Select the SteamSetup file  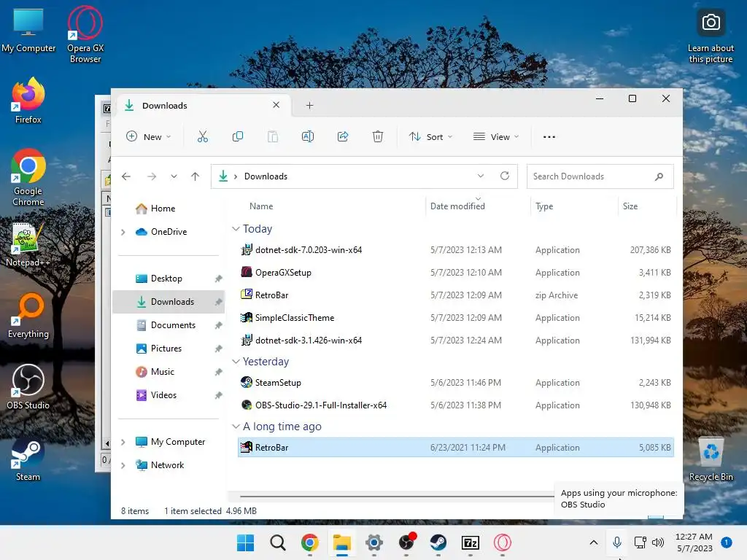455,383
